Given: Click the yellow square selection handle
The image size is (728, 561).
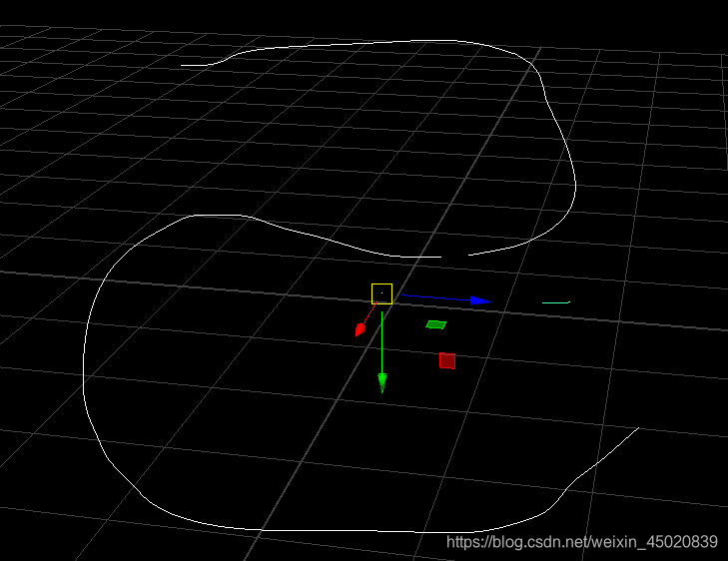Looking at the screenshot, I should click(x=381, y=293).
